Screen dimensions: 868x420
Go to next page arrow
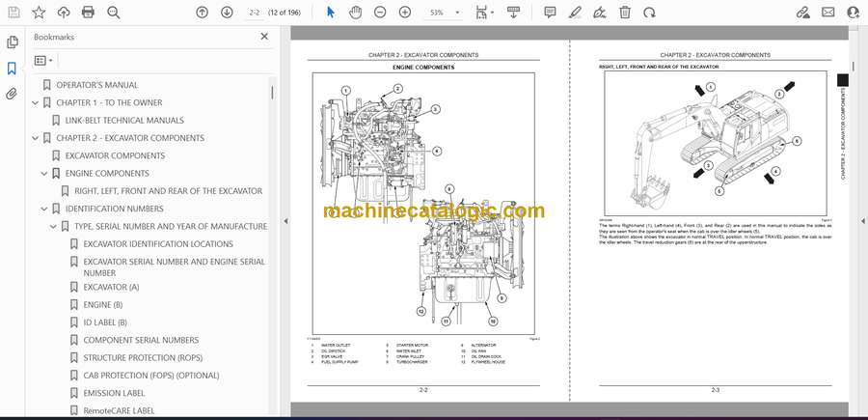(227, 13)
